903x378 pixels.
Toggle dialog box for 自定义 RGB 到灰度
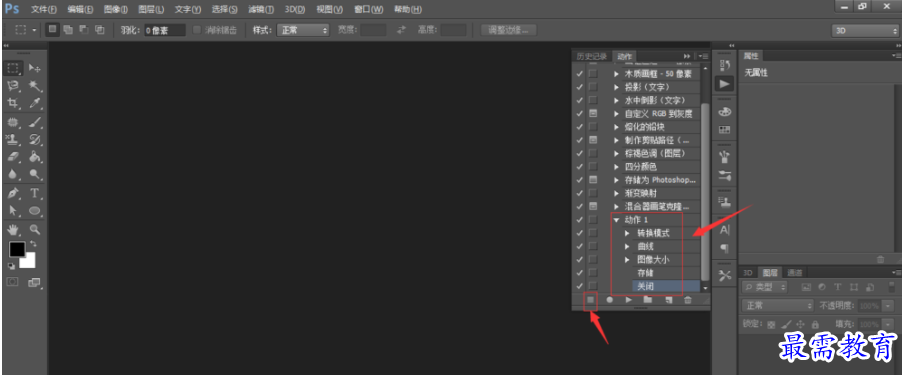pyautogui.click(x=593, y=114)
